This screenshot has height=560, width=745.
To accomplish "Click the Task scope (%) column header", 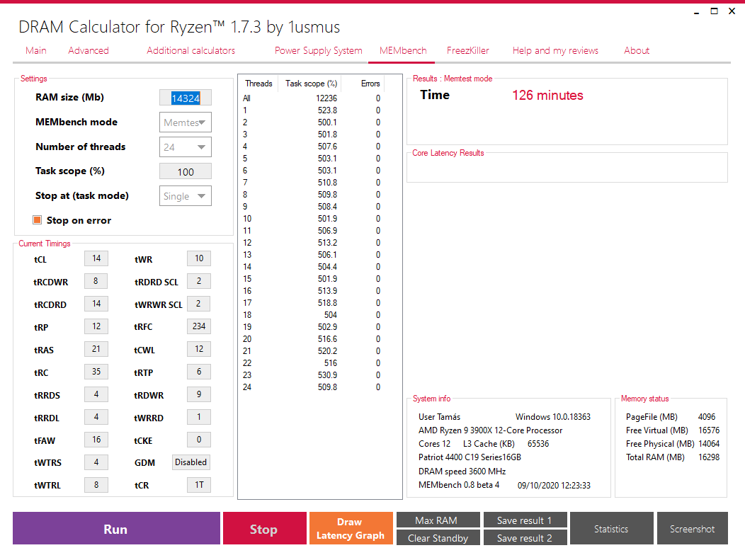I will coord(311,84).
